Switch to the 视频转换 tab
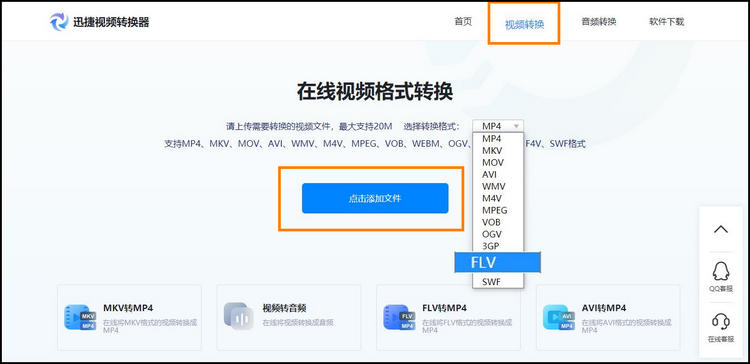Screen dimensions: 750x364 coord(524,24)
